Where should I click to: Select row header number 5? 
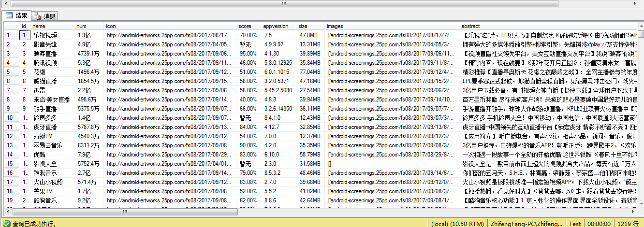click(x=11, y=72)
